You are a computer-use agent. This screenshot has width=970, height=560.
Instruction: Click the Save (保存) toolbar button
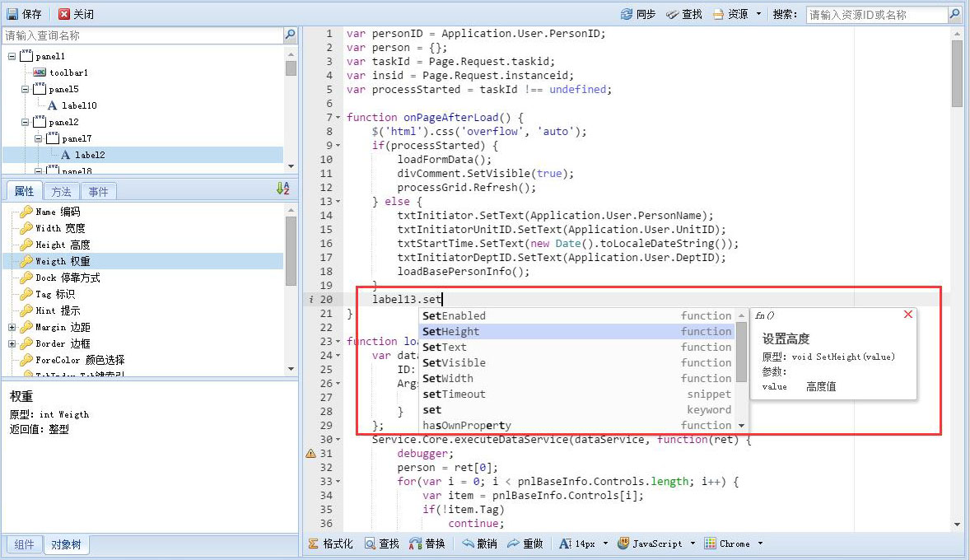(x=24, y=14)
